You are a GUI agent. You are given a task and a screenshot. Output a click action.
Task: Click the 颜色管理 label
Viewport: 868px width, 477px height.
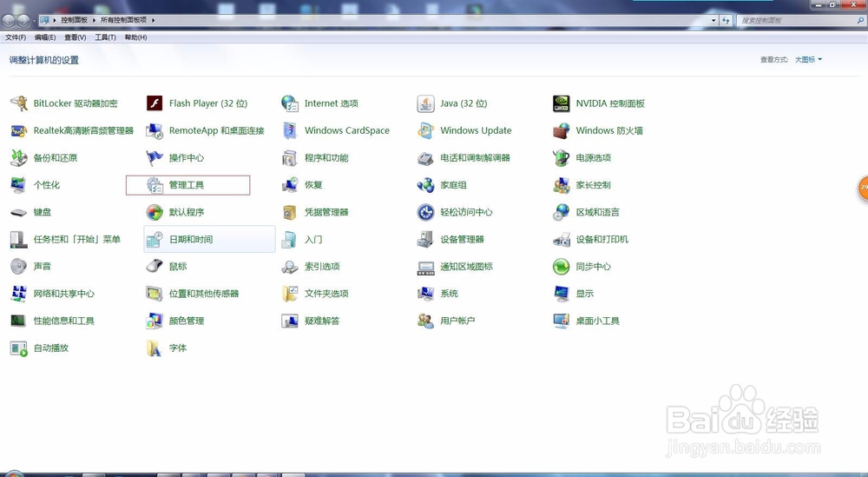pos(187,321)
